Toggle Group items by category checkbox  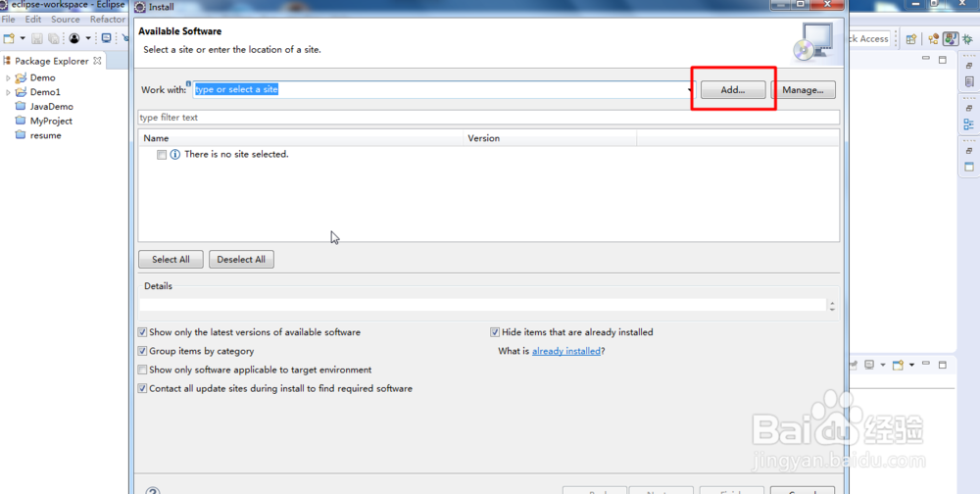tap(142, 352)
